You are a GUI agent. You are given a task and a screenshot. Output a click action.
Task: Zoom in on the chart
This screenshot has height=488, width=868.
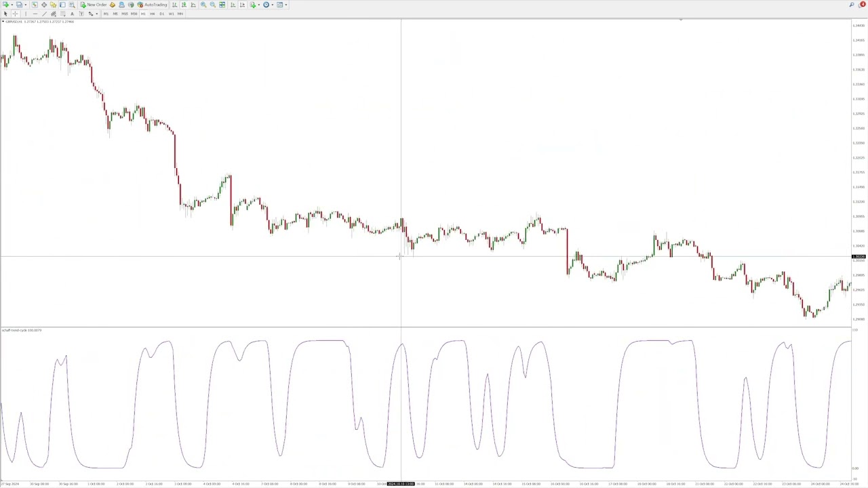203,5
